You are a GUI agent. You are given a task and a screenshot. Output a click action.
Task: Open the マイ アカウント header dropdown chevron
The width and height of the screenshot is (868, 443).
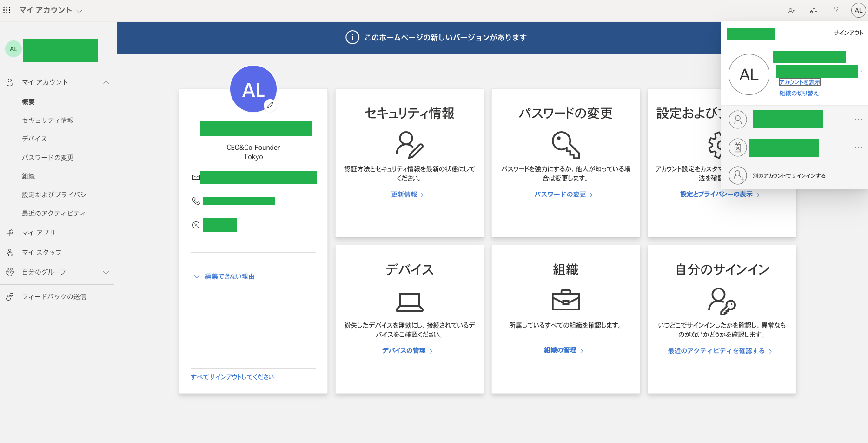tap(79, 11)
